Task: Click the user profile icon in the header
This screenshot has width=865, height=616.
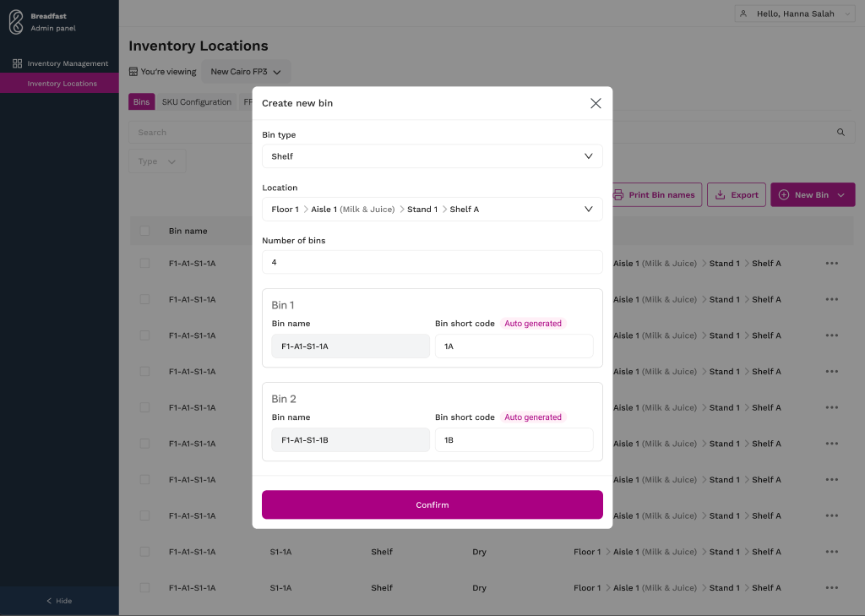Action: [743, 13]
